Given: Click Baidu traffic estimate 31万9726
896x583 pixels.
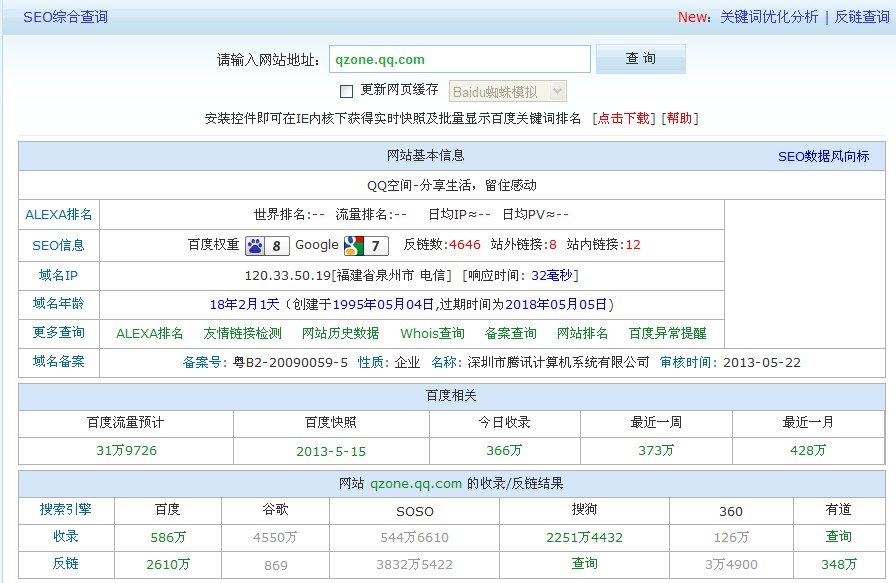Looking at the screenshot, I should coord(126,450).
